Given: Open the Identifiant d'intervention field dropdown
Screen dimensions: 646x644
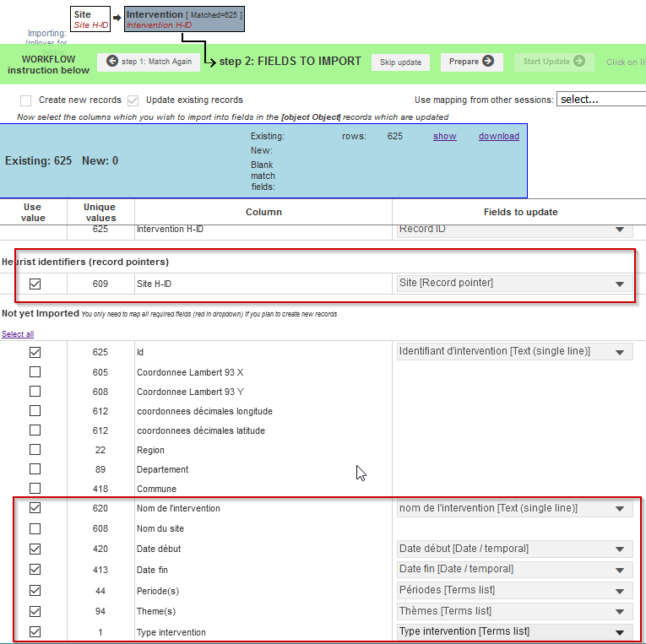Looking at the screenshot, I should pos(514,352).
